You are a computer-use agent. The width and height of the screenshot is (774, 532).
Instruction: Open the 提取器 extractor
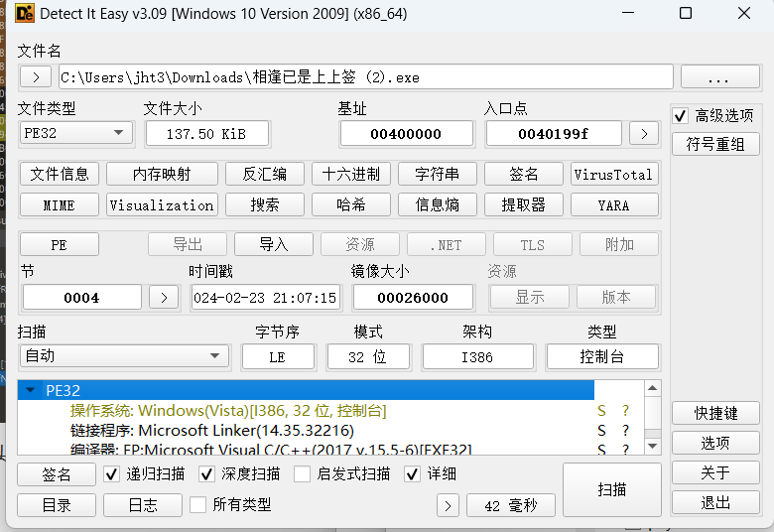(524, 205)
